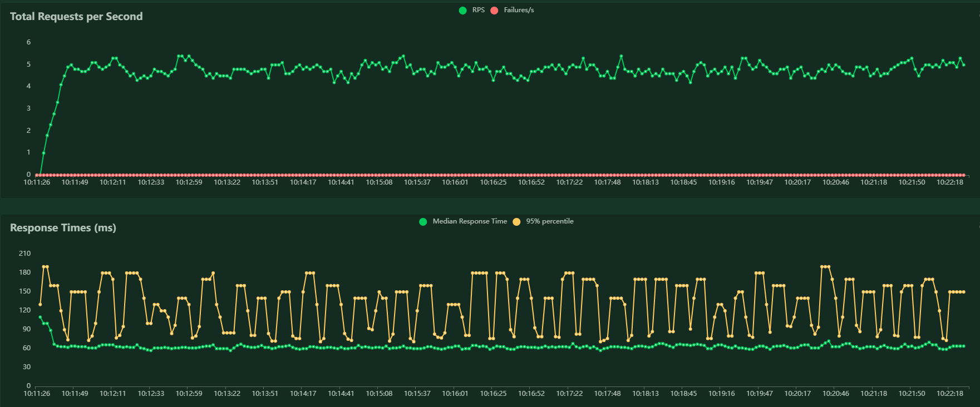Toggle the Median Response Time legend entry

tap(463, 221)
